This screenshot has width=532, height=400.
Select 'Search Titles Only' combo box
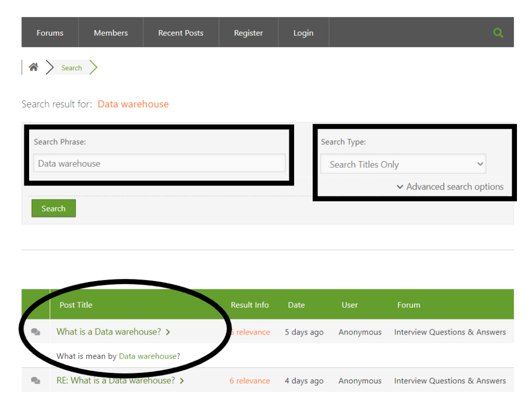[x=403, y=164]
